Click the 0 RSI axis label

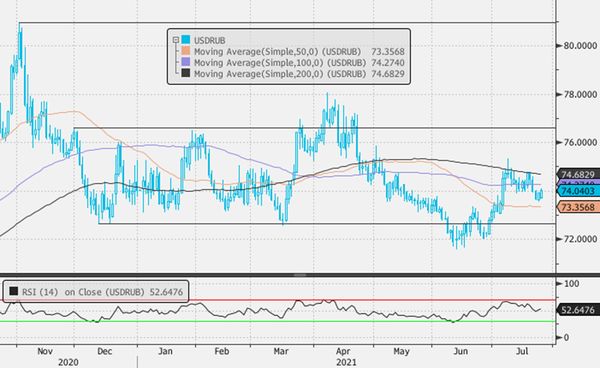click(567, 337)
